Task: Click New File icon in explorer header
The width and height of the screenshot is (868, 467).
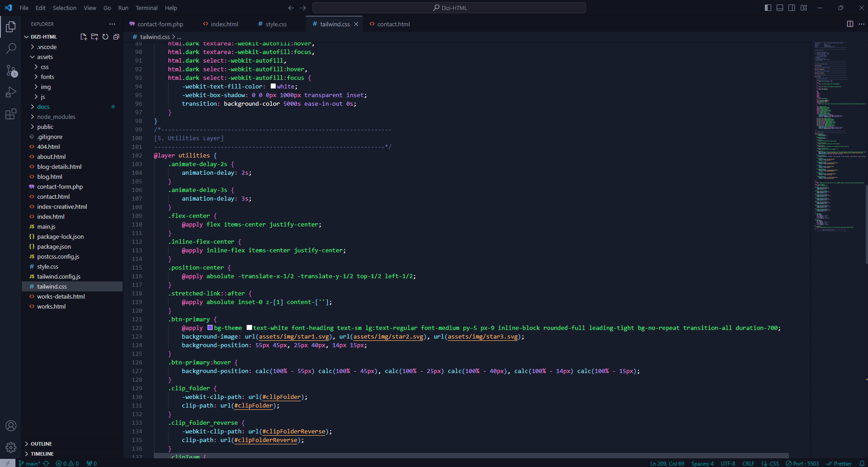Action: [84, 37]
